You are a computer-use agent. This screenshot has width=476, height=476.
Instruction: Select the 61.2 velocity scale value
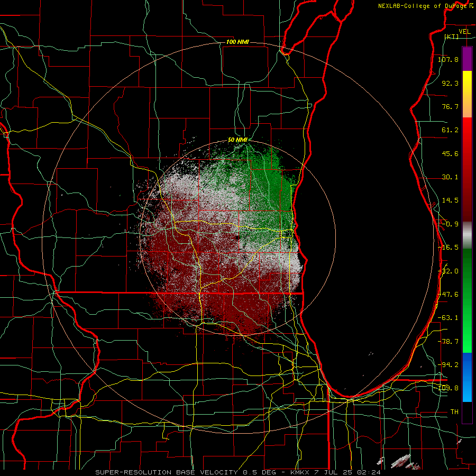point(450,130)
